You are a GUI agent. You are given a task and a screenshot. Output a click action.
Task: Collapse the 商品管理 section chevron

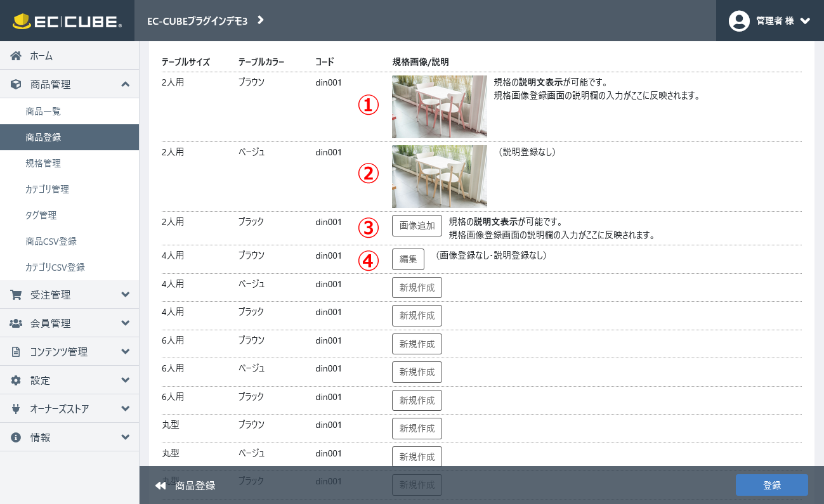click(x=126, y=84)
